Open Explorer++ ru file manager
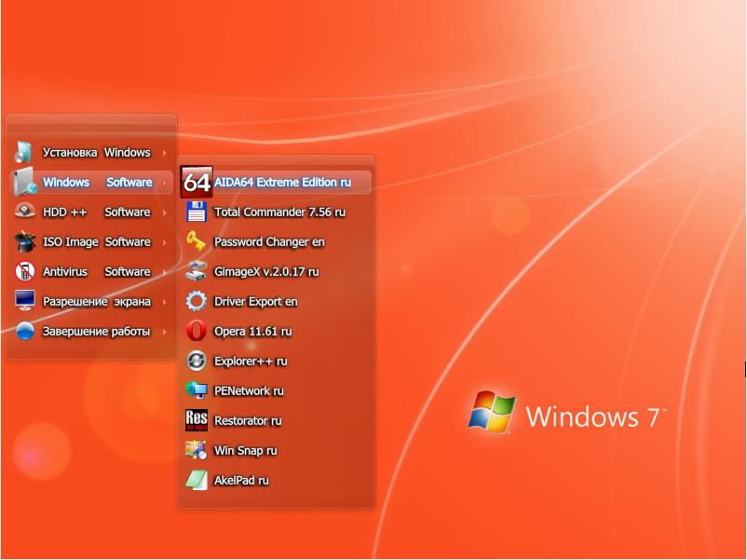The height and width of the screenshot is (560, 747). click(x=276, y=361)
